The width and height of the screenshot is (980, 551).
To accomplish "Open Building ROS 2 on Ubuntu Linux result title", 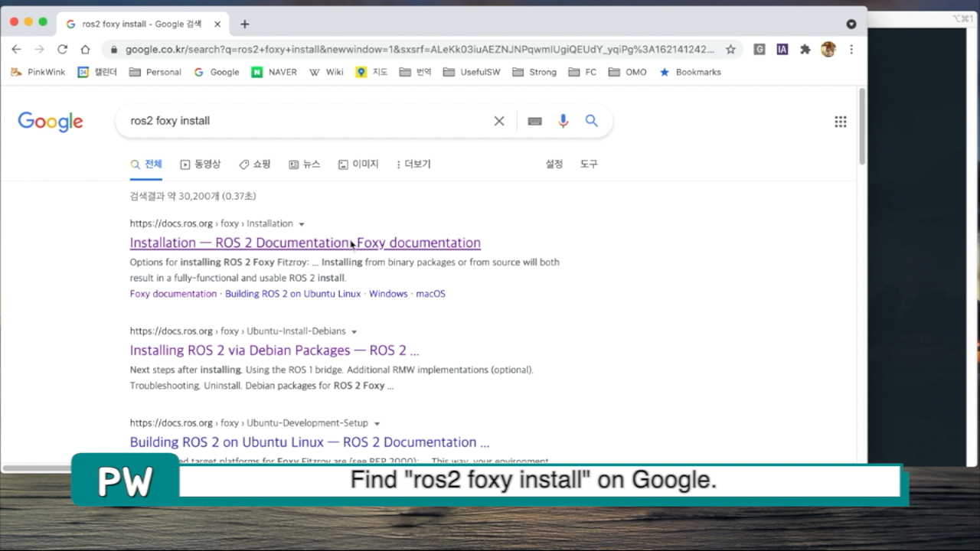I will (x=309, y=442).
